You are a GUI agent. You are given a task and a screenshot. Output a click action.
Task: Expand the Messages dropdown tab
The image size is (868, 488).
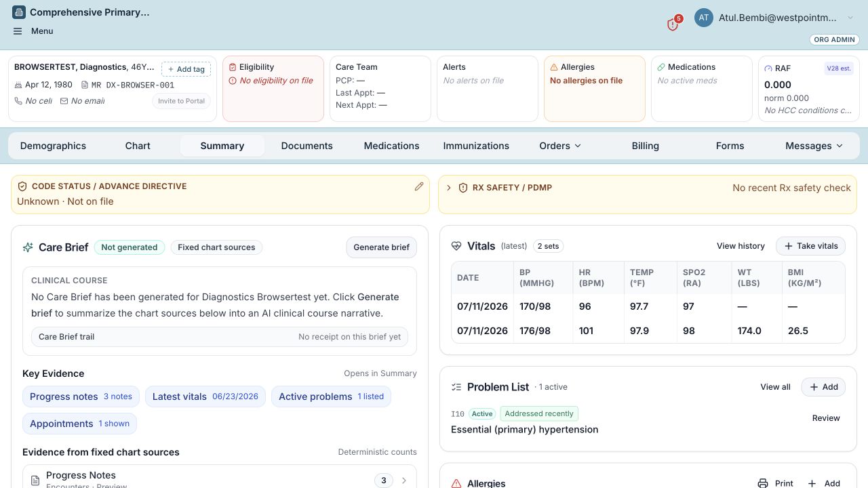(814, 146)
